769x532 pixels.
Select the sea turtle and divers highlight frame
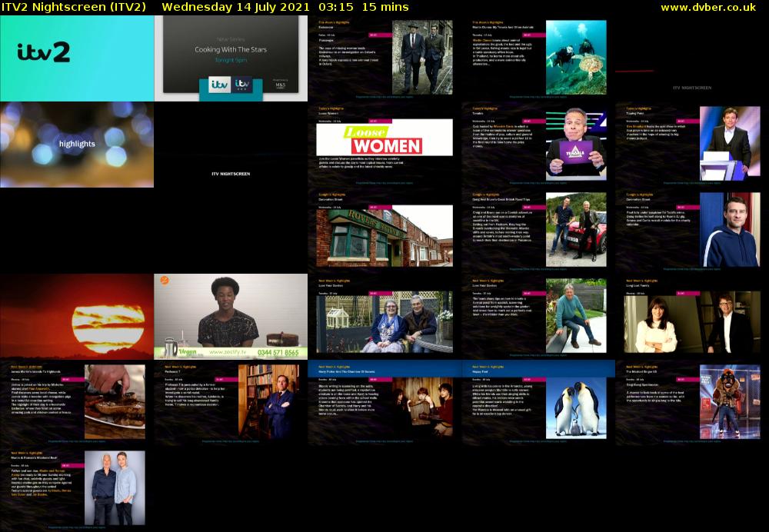[538, 58]
